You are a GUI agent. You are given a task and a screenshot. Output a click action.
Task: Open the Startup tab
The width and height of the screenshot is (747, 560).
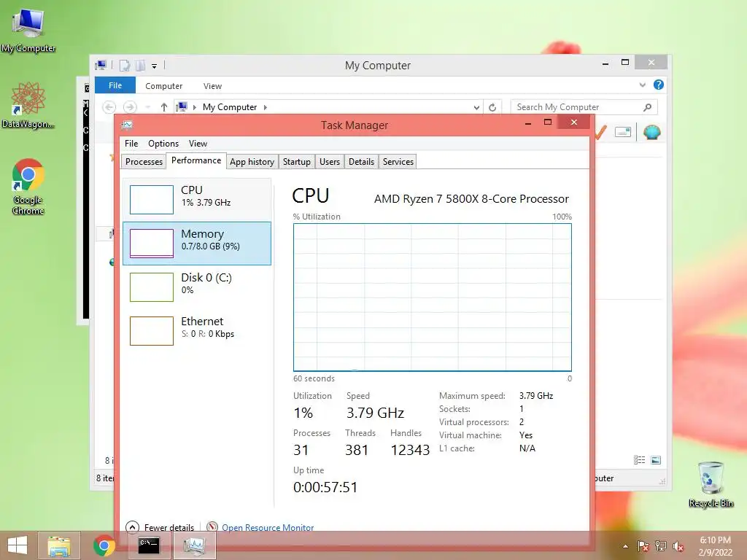(x=296, y=161)
